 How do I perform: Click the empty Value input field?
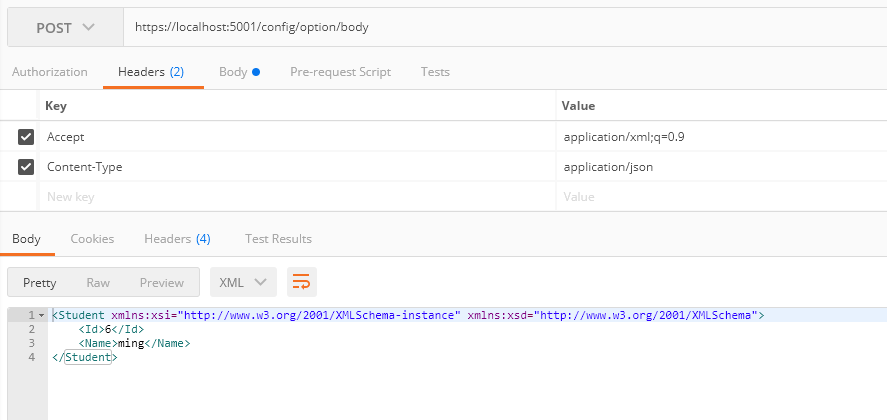point(720,197)
